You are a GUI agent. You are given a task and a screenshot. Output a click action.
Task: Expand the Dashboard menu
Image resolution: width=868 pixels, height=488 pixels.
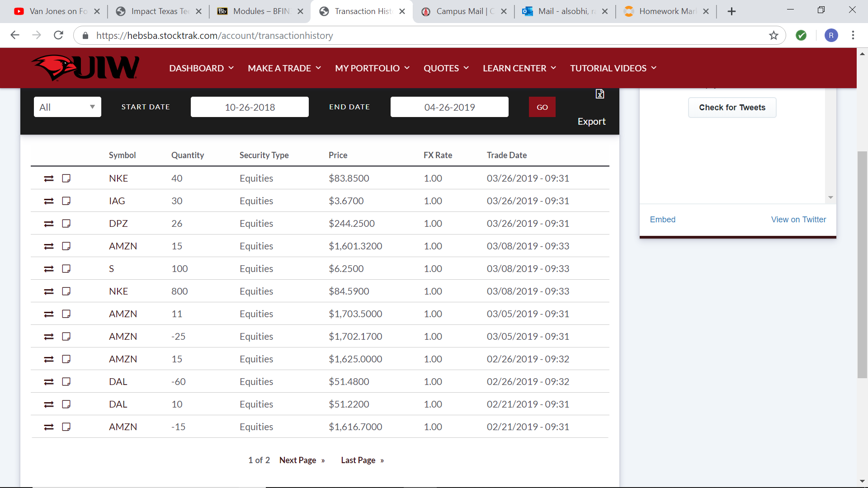[x=202, y=68]
